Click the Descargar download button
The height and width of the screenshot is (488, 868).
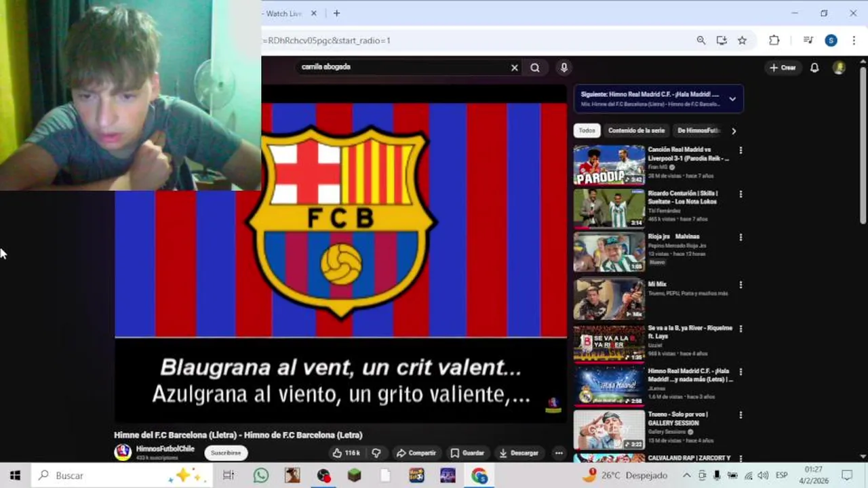point(519,453)
